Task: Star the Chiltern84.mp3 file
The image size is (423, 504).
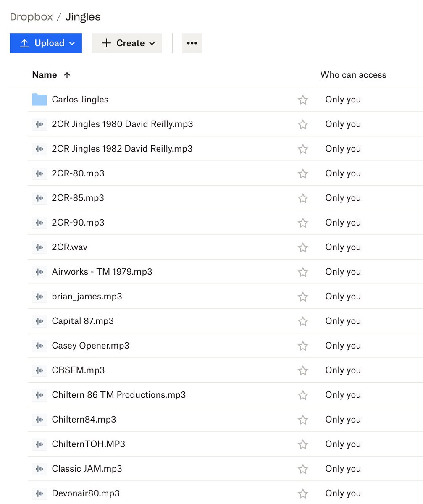Action: point(303,420)
